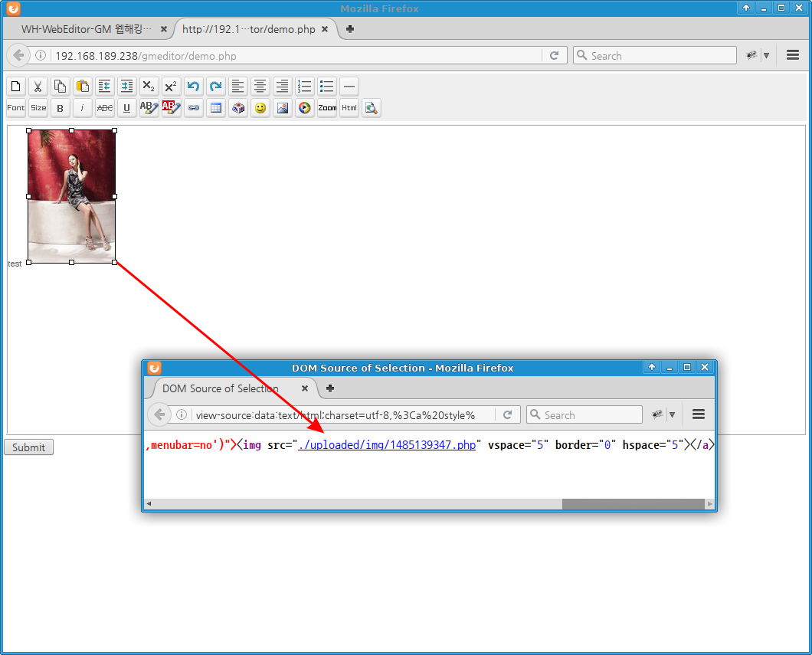Click the Insert image icon
Image resolution: width=812 pixels, height=655 pixels.
(283, 108)
